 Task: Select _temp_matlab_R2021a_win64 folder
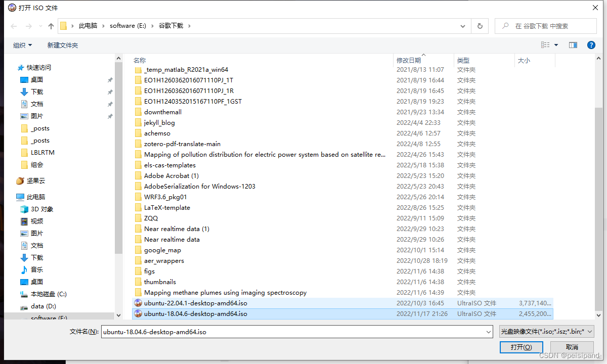pos(186,70)
